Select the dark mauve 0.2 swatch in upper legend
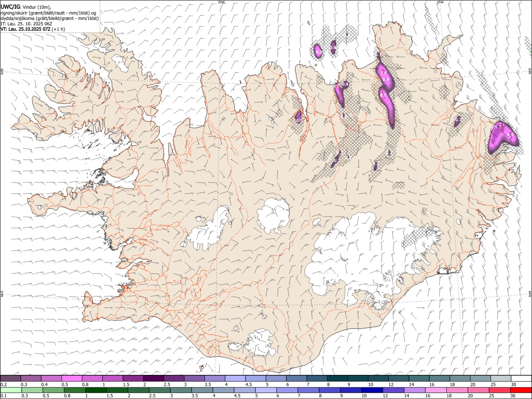532x399 pixels. (10, 379)
